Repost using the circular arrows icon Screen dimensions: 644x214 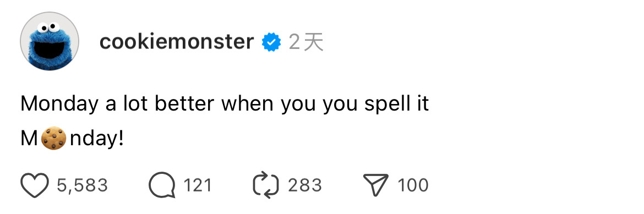(266, 185)
